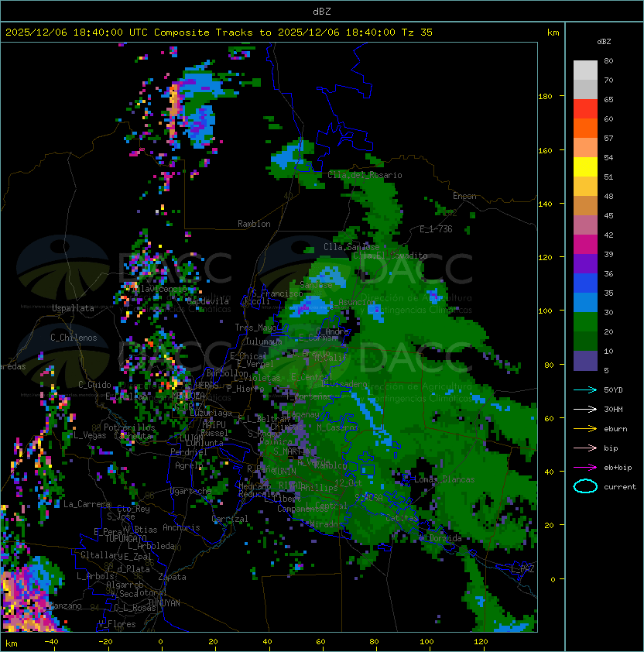Click the 'km' label at bottom-left of axis

pos(12,643)
